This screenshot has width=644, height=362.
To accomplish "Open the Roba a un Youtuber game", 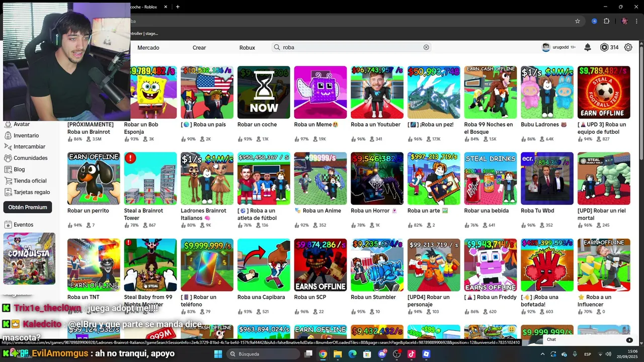I will pyautogui.click(x=377, y=93).
